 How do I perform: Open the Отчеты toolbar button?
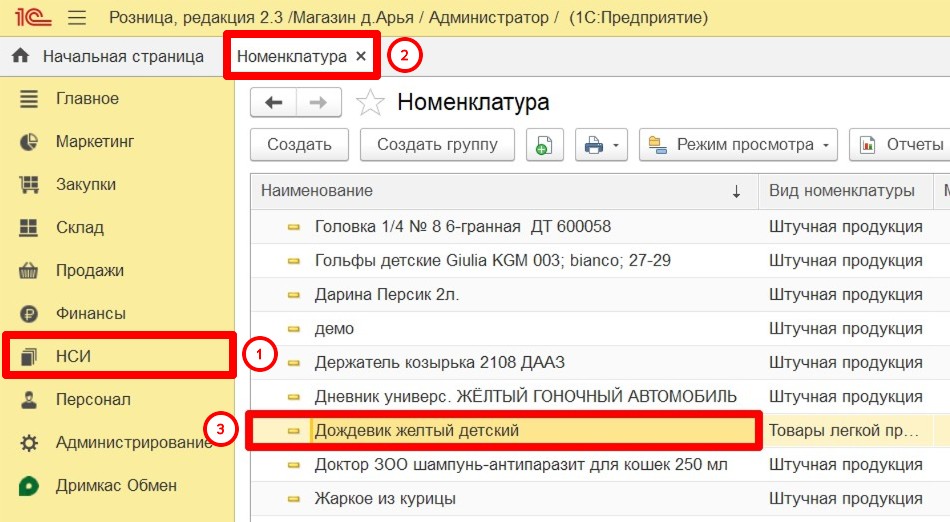[900, 145]
